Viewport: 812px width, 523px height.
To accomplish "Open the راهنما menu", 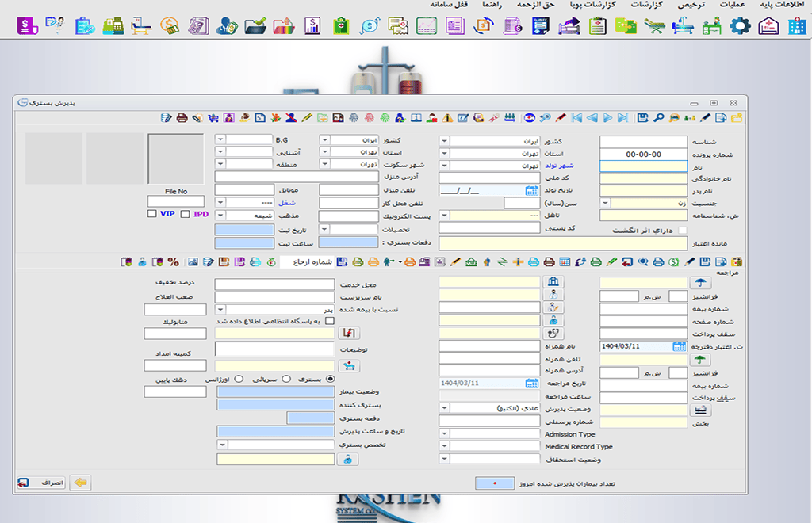I will click(x=492, y=5).
